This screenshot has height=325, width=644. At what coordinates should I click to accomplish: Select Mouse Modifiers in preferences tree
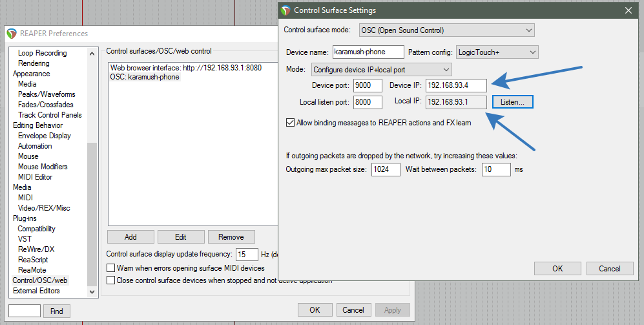click(x=43, y=167)
